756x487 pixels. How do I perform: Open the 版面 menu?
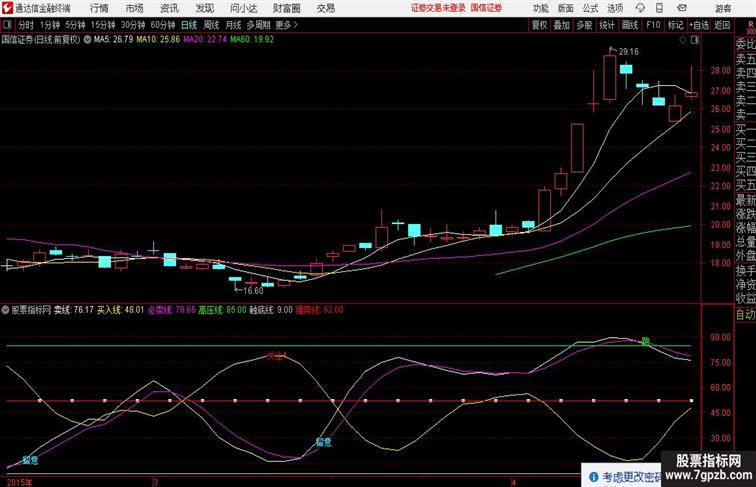566,8
